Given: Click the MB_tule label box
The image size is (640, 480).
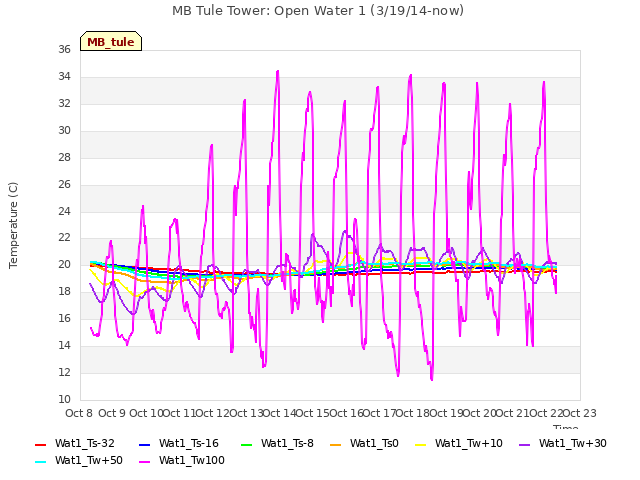Looking at the screenshot, I should click(111, 41).
